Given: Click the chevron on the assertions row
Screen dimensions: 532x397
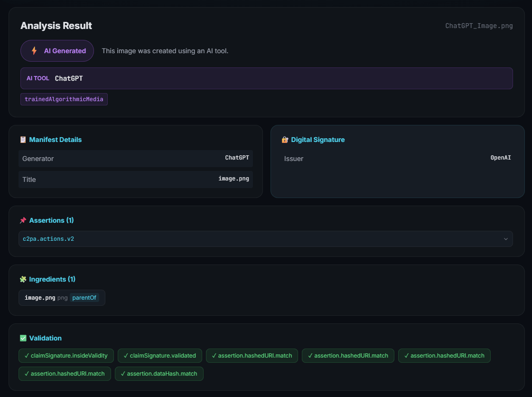Looking at the screenshot, I should pyautogui.click(x=506, y=239).
